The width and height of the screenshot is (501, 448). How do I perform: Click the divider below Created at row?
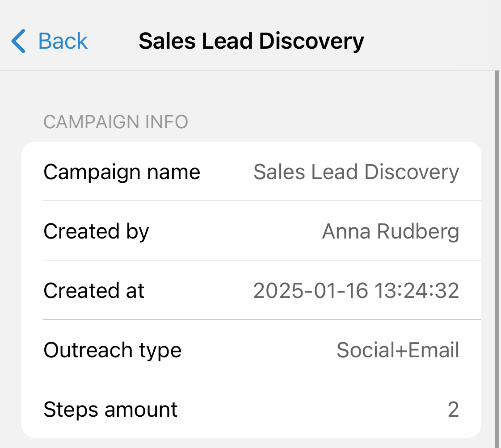point(262,320)
